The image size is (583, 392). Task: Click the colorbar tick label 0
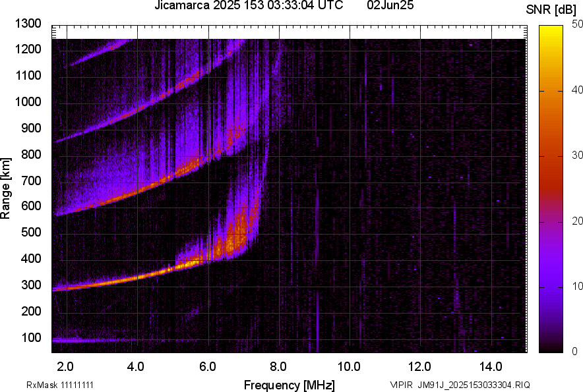pyautogui.click(x=575, y=352)
